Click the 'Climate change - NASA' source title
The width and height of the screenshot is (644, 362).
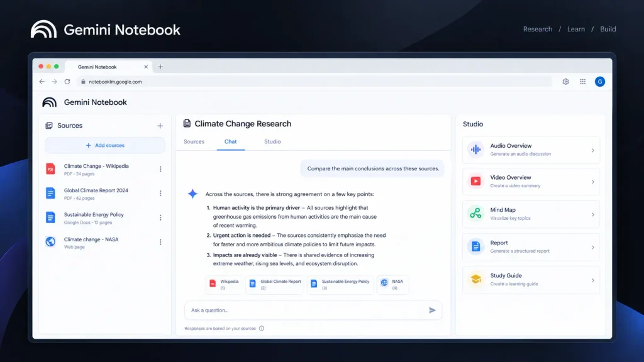coord(91,239)
